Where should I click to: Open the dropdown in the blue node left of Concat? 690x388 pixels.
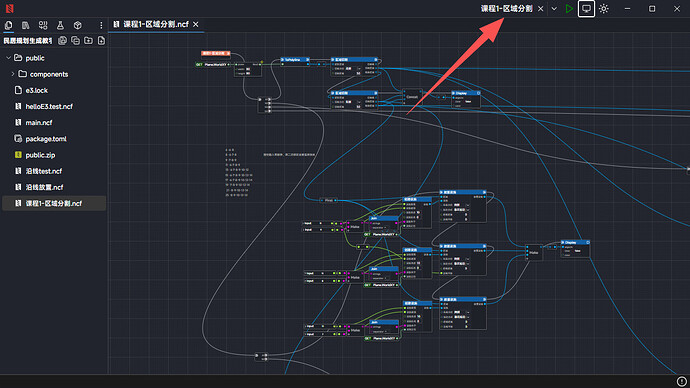(359, 102)
